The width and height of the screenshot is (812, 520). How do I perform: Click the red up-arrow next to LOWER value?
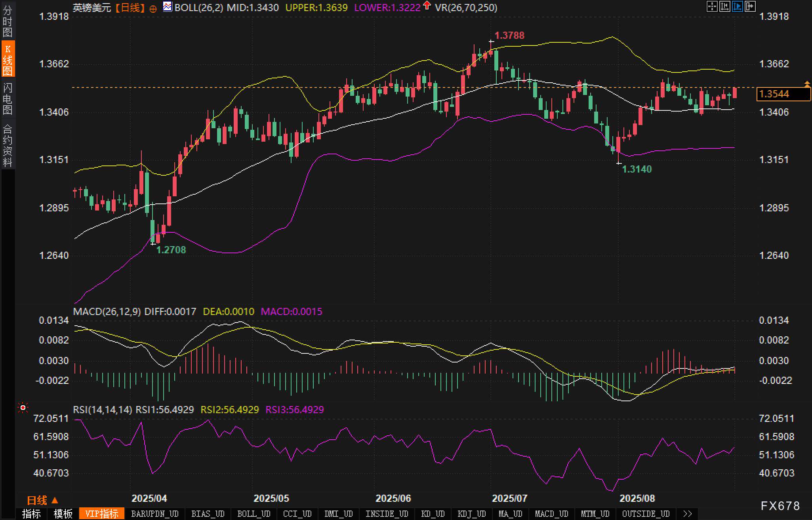click(x=427, y=6)
